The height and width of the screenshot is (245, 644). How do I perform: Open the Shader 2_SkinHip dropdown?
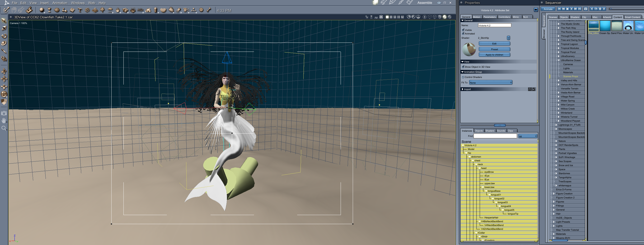[x=508, y=38]
